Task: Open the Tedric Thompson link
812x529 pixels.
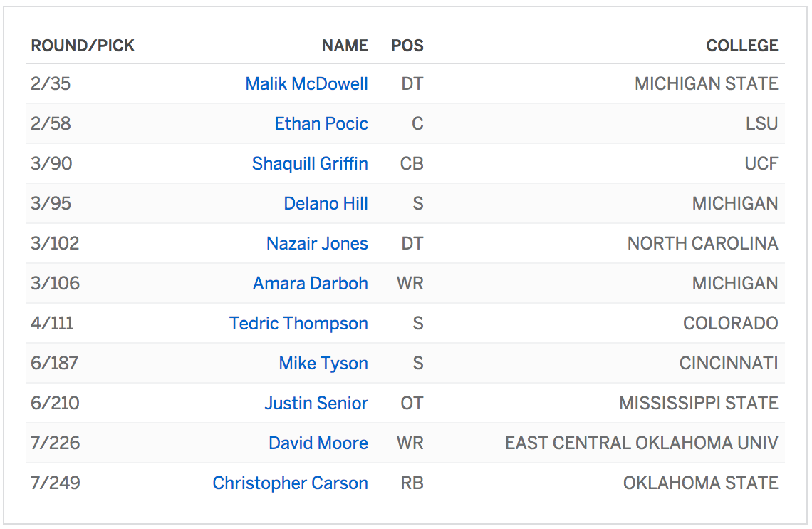Action: click(x=298, y=324)
